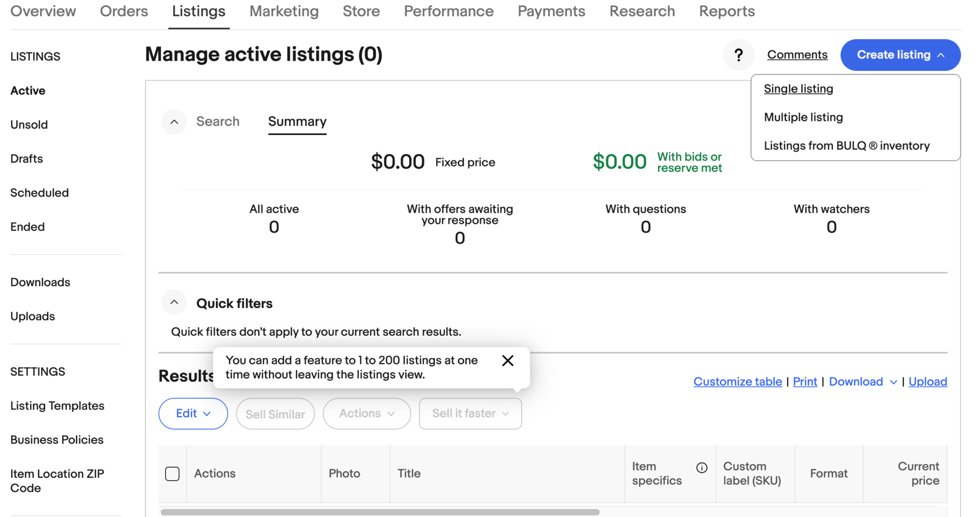Image resolution: width=980 pixels, height=517 pixels.
Task: Click the info icon beside Item specifics
Action: click(x=702, y=468)
